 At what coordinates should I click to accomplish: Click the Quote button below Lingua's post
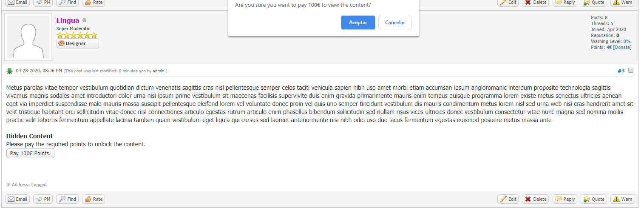tap(594, 199)
